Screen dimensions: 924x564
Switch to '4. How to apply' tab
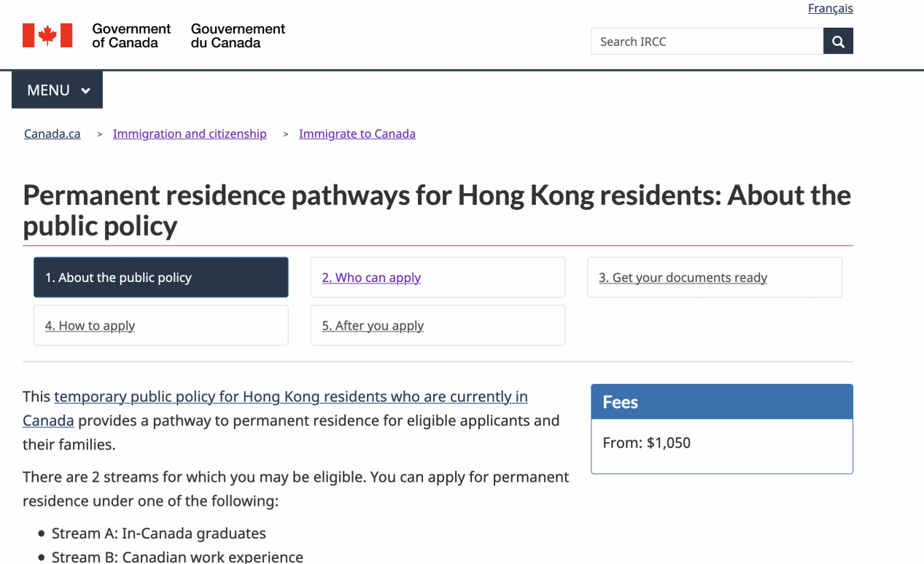click(x=90, y=326)
